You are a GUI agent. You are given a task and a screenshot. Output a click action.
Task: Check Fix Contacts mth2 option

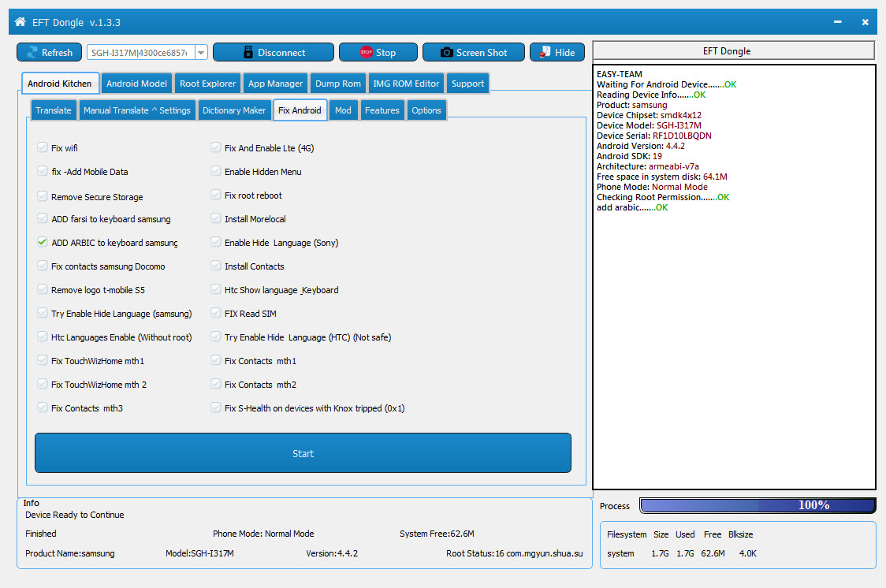coord(215,384)
